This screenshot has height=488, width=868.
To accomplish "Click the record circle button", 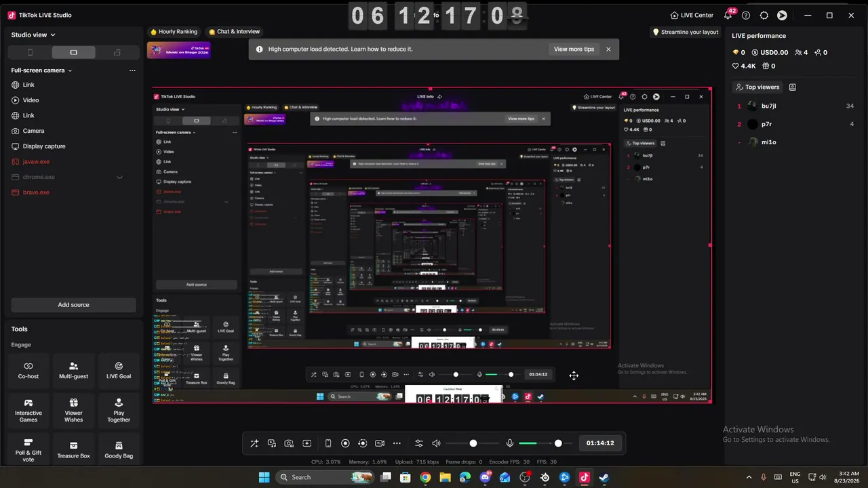I will pyautogui.click(x=345, y=443).
